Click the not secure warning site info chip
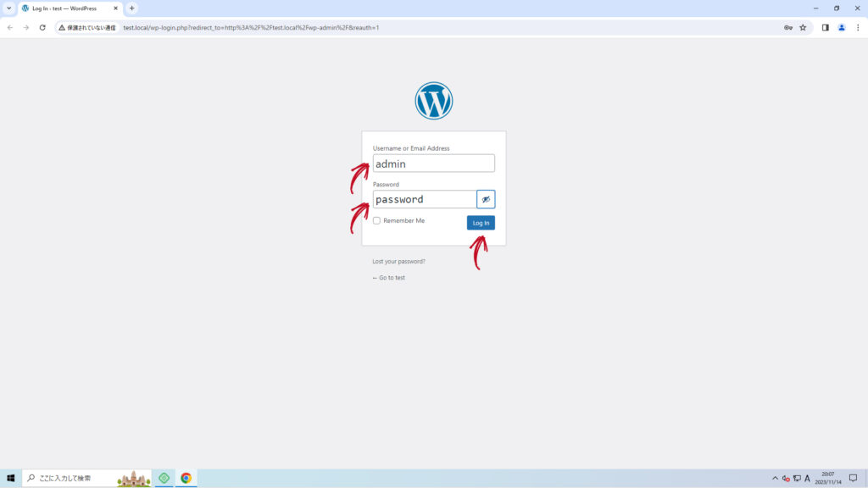868x488 pixels. pos(87,28)
